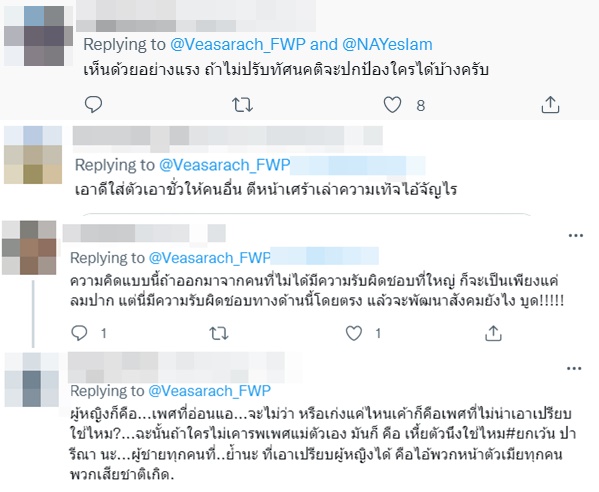Open @Veasarach_FWP link in last tweet
This screenshot has width=599, height=492.
[209, 391]
